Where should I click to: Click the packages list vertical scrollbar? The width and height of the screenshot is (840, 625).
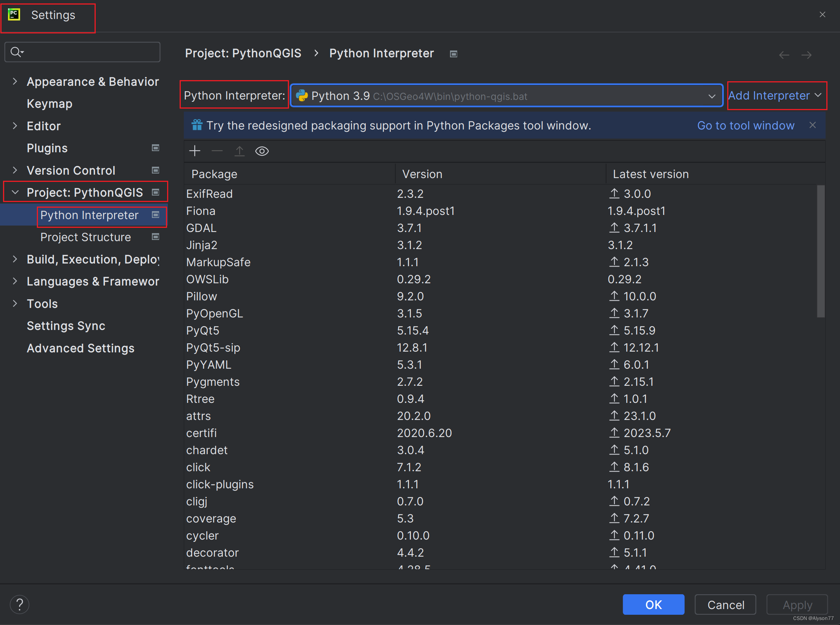pos(821,251)
